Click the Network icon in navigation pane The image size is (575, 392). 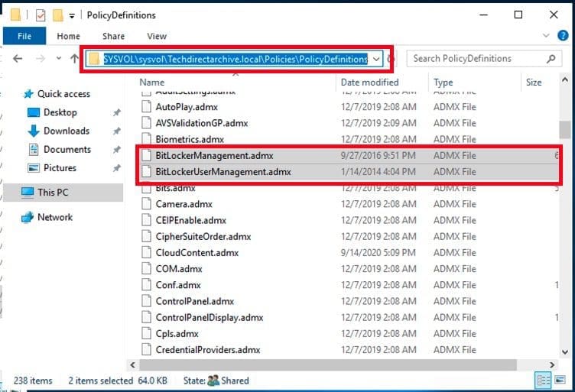coord(28,218)
